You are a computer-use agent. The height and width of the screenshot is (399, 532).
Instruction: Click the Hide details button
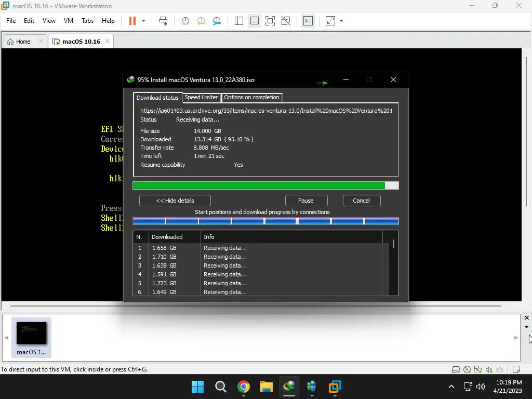(x=175, y=201)
